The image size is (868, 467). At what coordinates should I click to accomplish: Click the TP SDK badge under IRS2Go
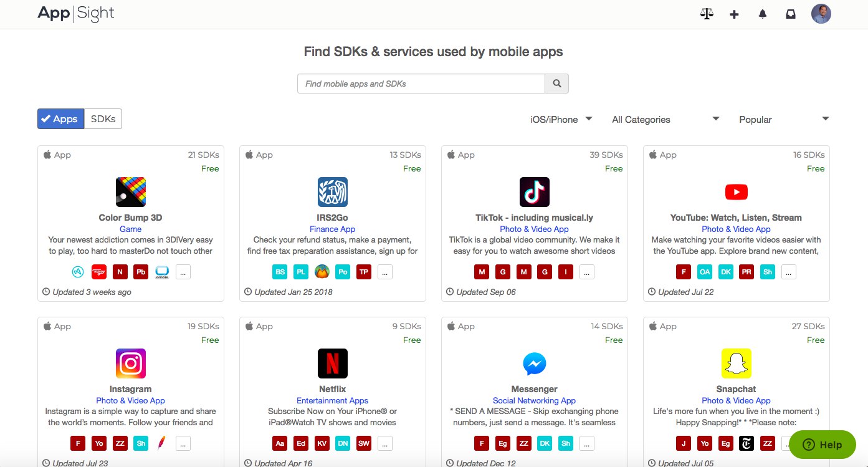tap(364, 272)
